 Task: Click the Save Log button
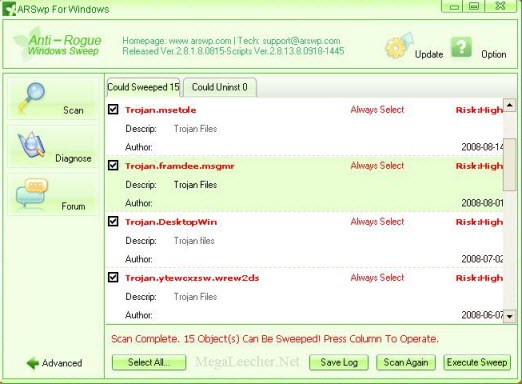[339, 362]
